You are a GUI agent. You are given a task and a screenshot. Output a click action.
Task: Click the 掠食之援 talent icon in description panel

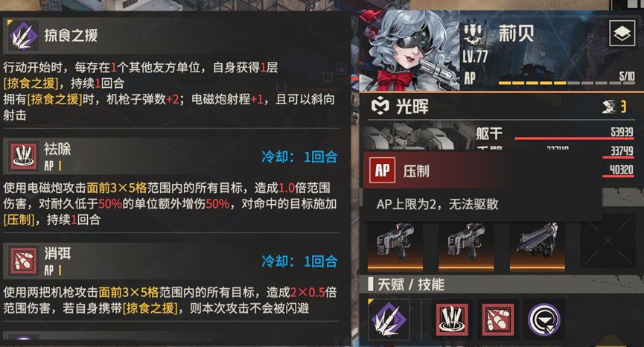[x=23, y=35]
